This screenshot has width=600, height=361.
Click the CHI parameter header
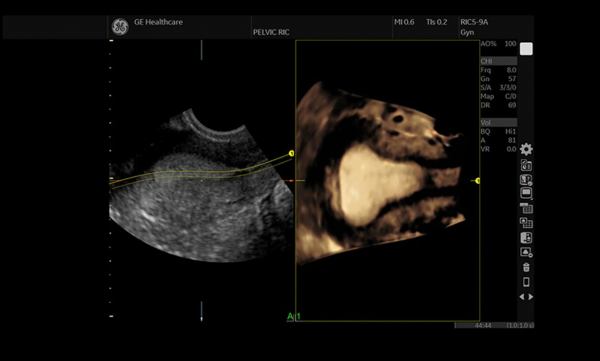click(499, 61)
